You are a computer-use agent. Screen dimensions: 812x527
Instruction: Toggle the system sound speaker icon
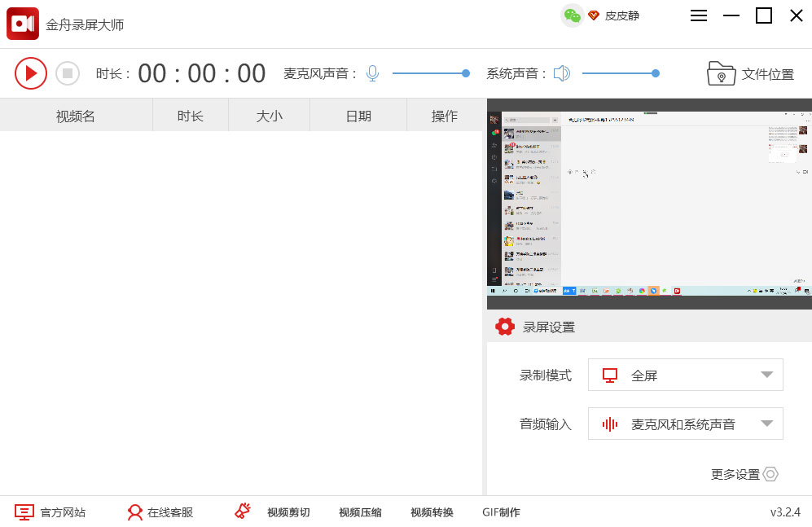(x=561, y=73)
